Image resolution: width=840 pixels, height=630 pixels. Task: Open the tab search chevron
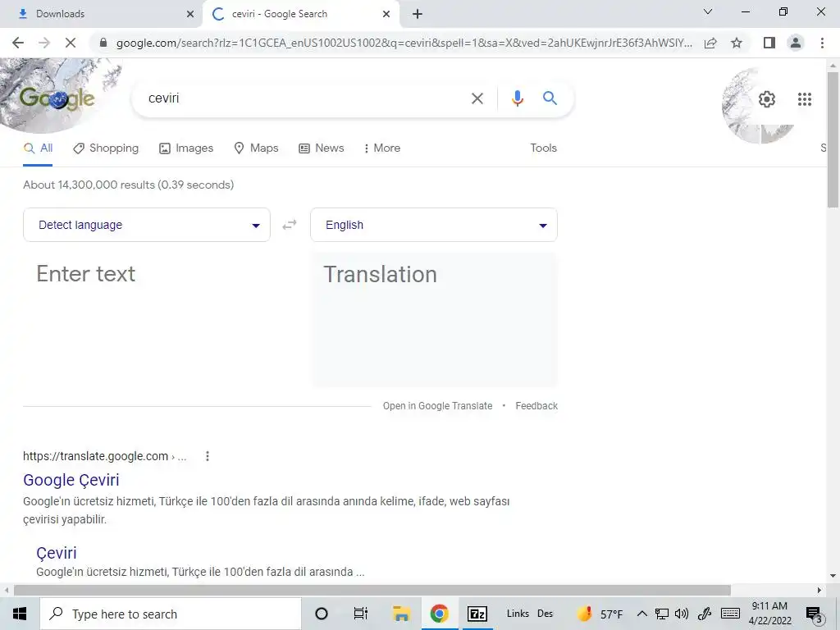(x=707, y=11)
